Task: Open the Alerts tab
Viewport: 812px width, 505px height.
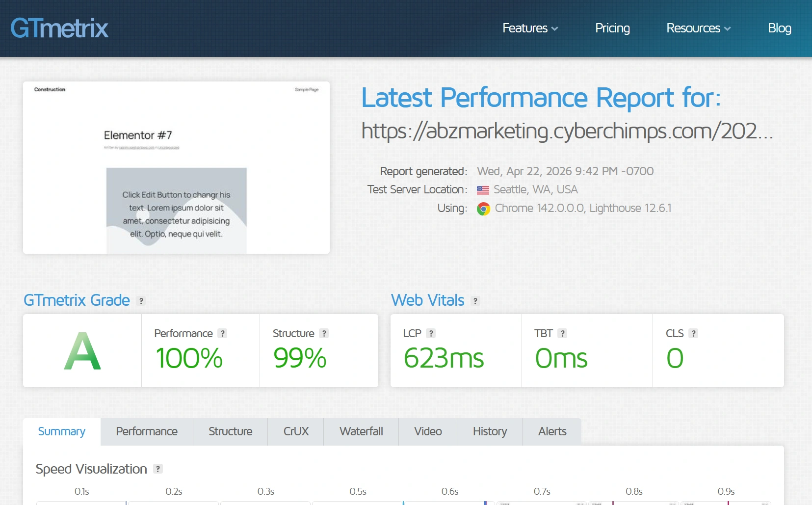Action: click(x=552, y=431)
